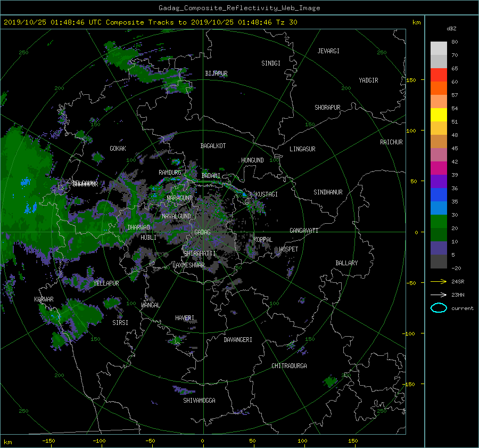Click the 150 tick on bottom axis

pyautogui.click(x=353, y=441)
